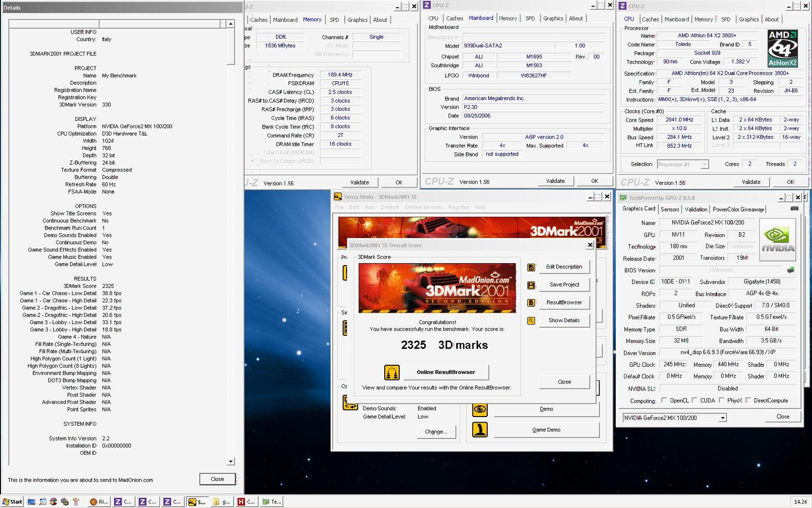Viewport: 812px width, 508px height.
Task: Open the red swirl quick launch icon
Action: 53,501
